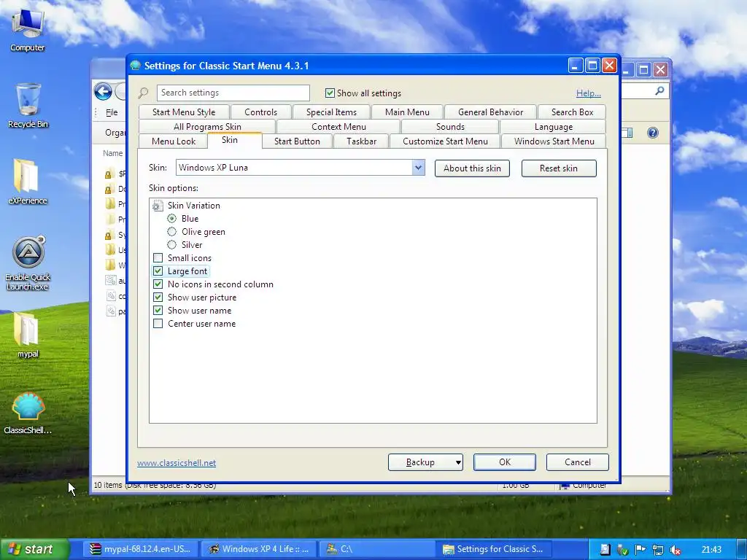Open the All Programs Skin tab
Image resolution: width=747 pixels, height=560 pixels.
point(207,127)
